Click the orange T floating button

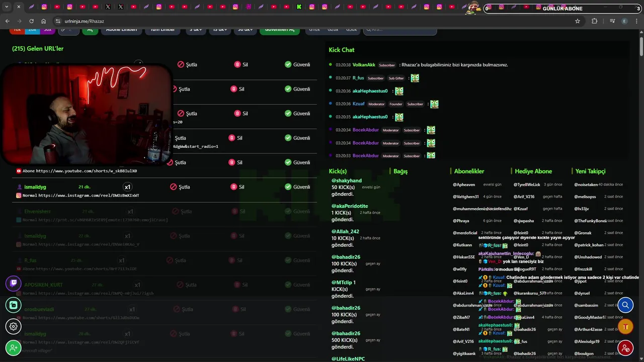pyautogui.click(x=625, y=327)
